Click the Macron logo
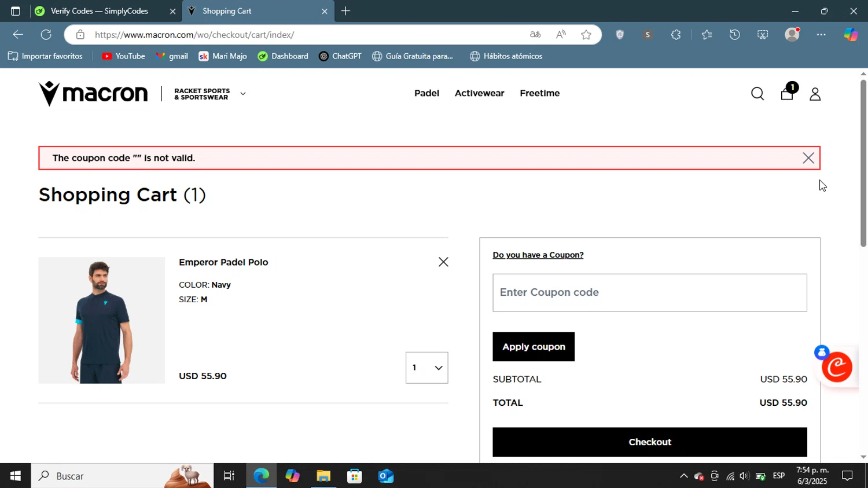Image resolution: width=868 pixels, height=488 pixels. 93,93
